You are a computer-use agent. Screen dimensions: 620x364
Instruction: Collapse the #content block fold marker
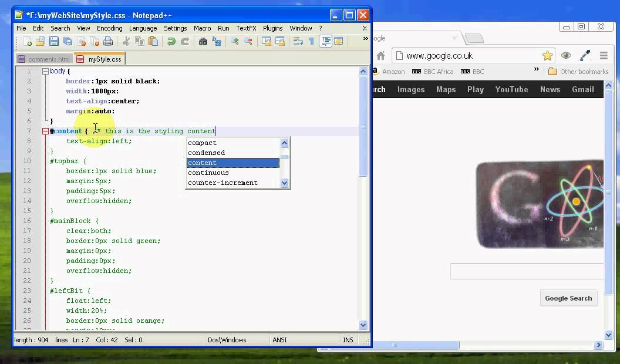point(45,131)
